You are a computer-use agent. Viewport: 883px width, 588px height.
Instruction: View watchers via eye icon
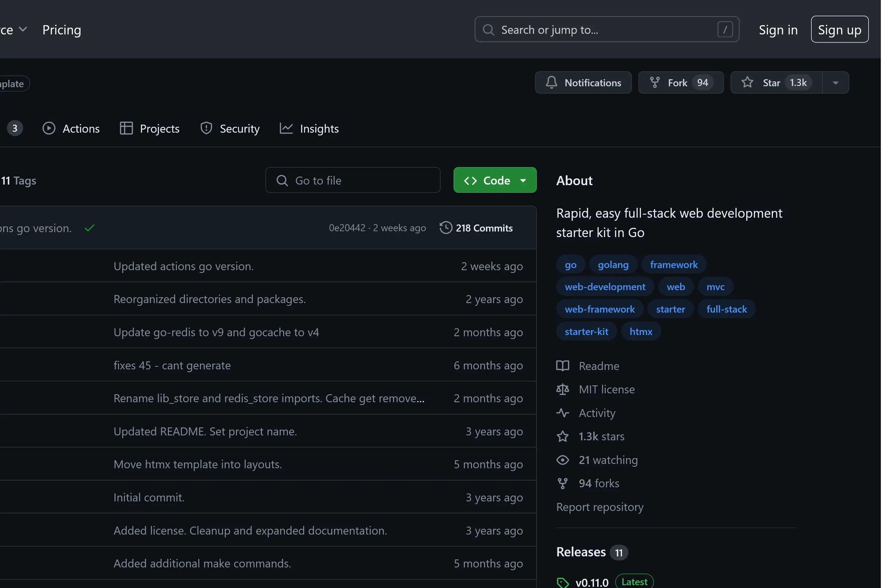(x=562, y=460)
